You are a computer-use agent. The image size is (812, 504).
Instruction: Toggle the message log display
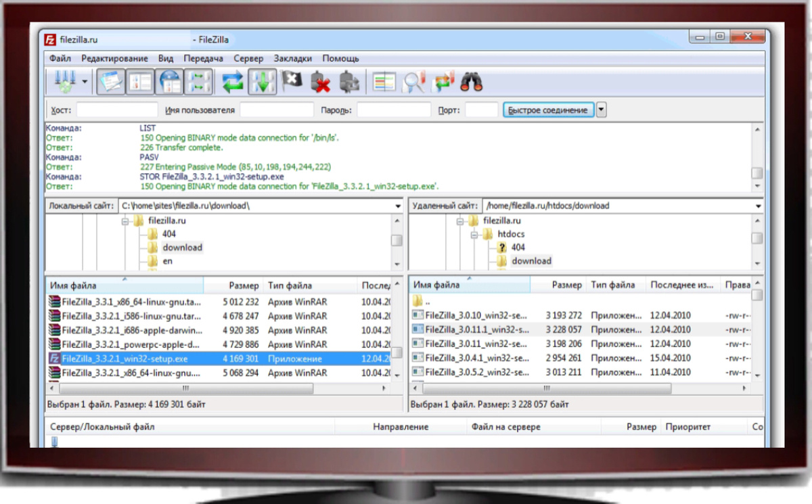click(110, 81)
